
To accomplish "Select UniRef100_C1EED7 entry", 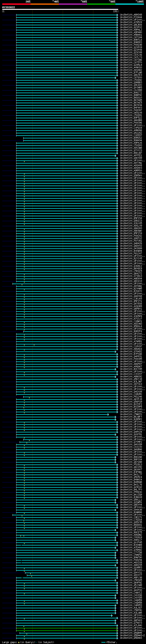I will point(131,135).
